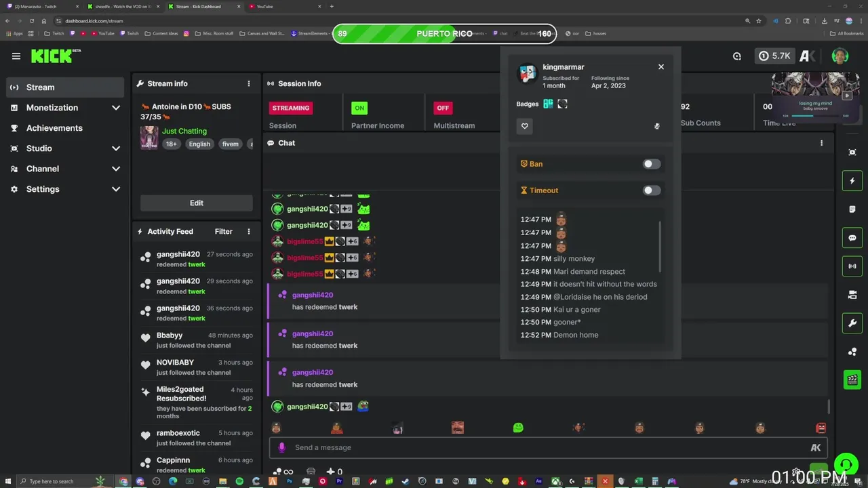The width and height of the screenshot is (868, 488).
Task: Open the Stream Info three-dot menu
Action: click(x=249, y=83)
